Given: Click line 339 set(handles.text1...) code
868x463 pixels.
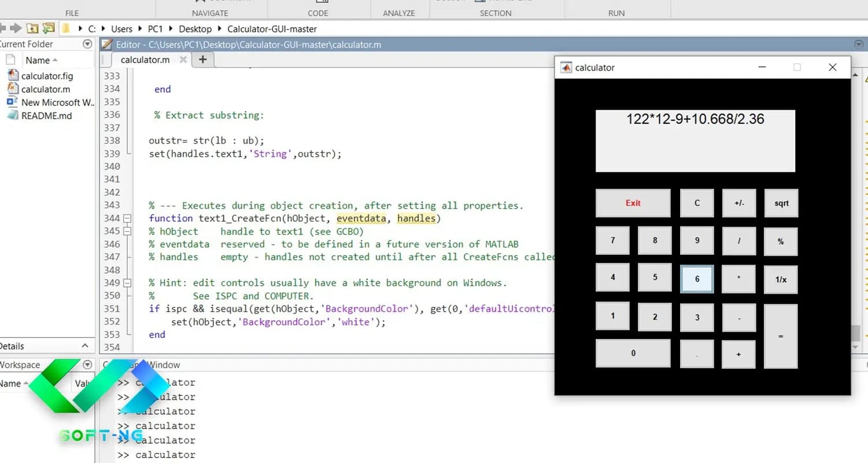Looking at the screenshot, I should coord(245,154).
